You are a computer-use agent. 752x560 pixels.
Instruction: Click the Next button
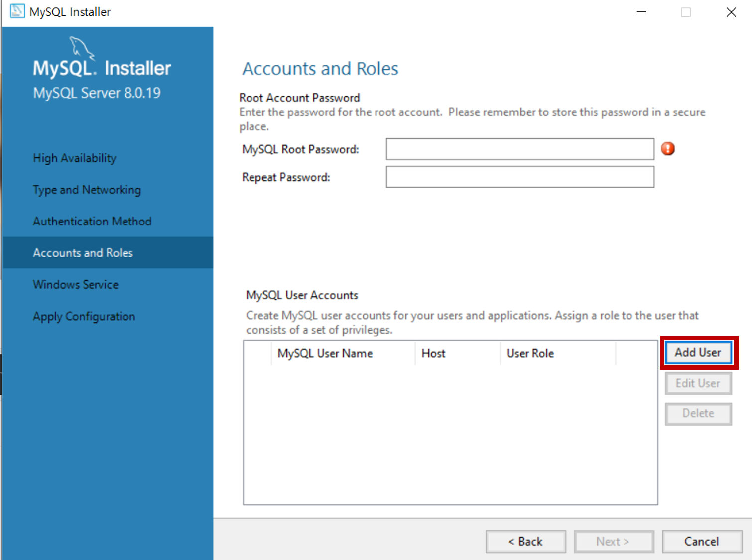coord(614,541)
